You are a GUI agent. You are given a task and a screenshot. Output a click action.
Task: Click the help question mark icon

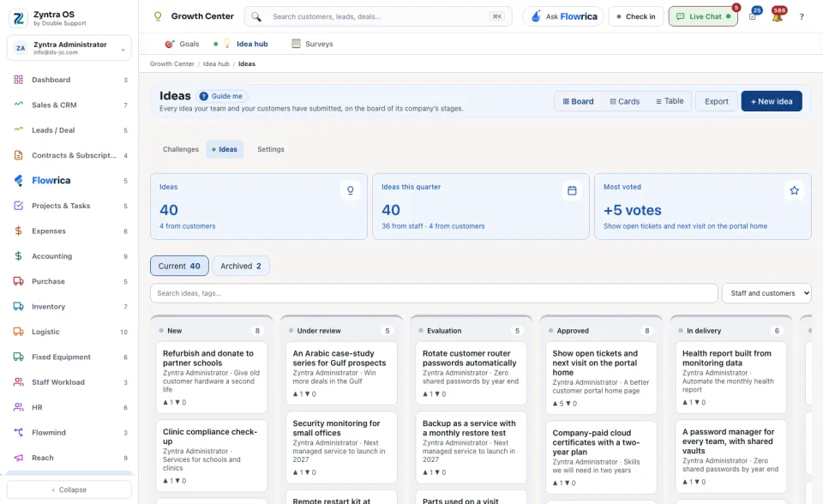pos(802,17)
